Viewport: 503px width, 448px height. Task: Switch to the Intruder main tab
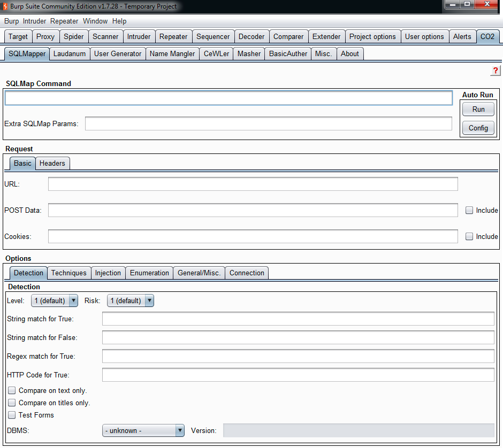(x=139, y=36)
